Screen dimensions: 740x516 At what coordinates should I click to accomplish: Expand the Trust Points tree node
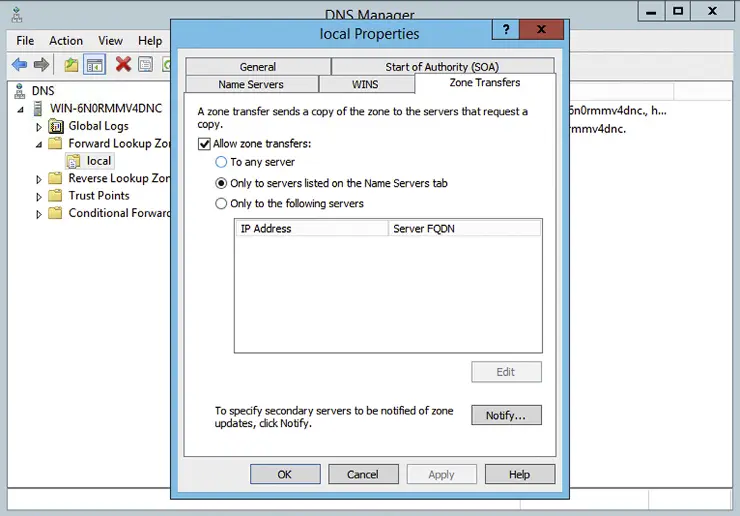(x=39, y=197)
